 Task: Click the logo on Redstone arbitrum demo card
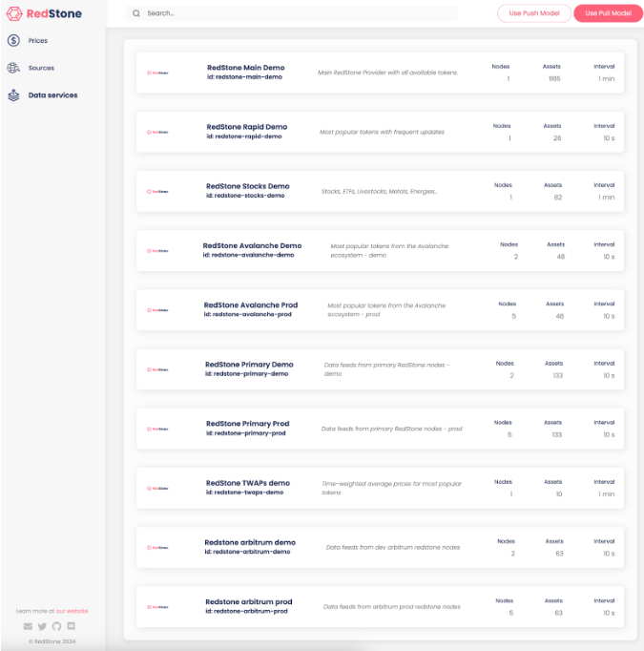157,548
